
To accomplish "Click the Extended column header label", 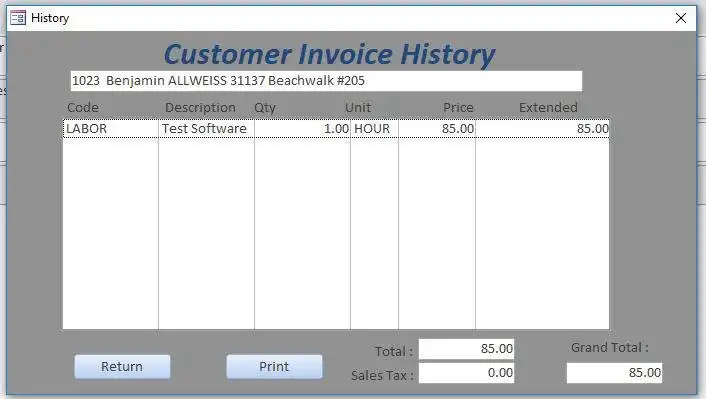I will [x=548, y=108].
